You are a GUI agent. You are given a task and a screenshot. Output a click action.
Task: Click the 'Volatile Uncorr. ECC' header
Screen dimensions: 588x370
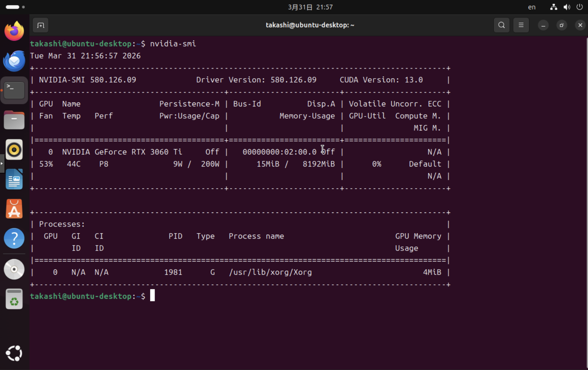395,104
